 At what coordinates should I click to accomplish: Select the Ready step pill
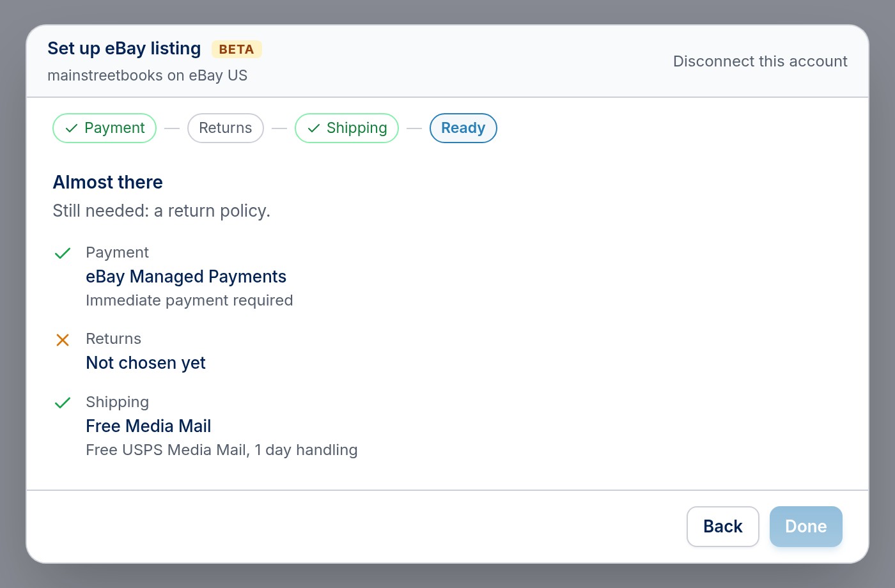[x=463, y=128]
